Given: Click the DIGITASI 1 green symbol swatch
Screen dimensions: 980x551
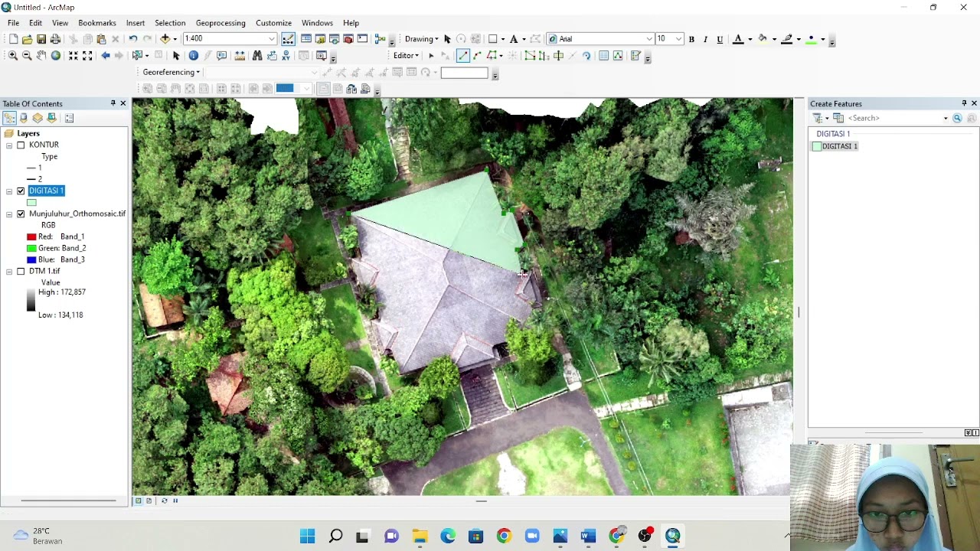Looking at the screenshot, I should (x=31, y=203).
